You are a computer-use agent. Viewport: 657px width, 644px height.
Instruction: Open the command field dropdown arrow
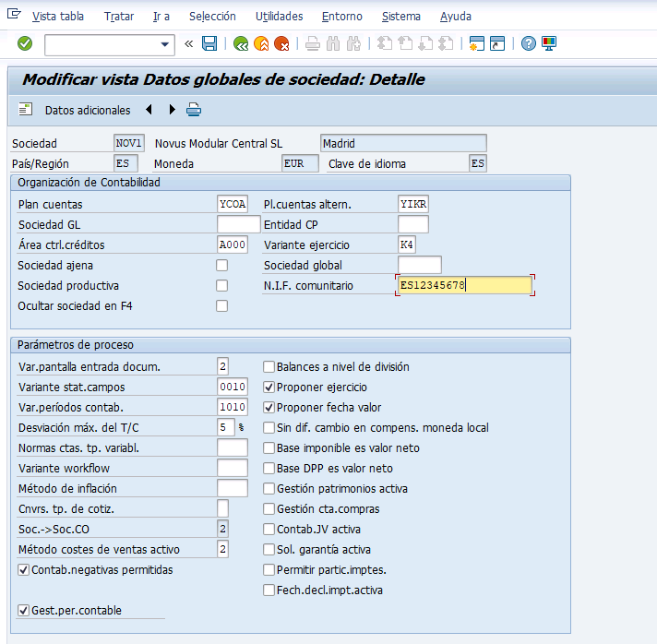coord(164,44)
